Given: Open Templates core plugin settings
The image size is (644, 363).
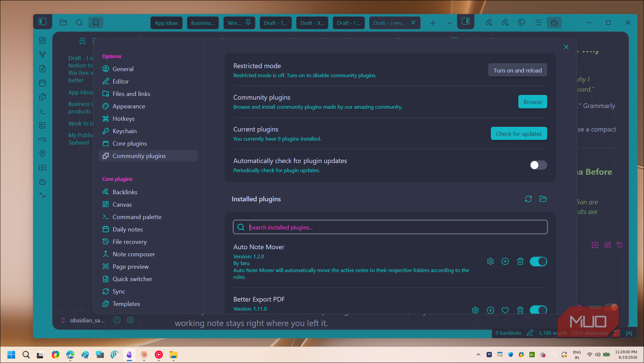Looking at the screenshot, I should [148, 304].
